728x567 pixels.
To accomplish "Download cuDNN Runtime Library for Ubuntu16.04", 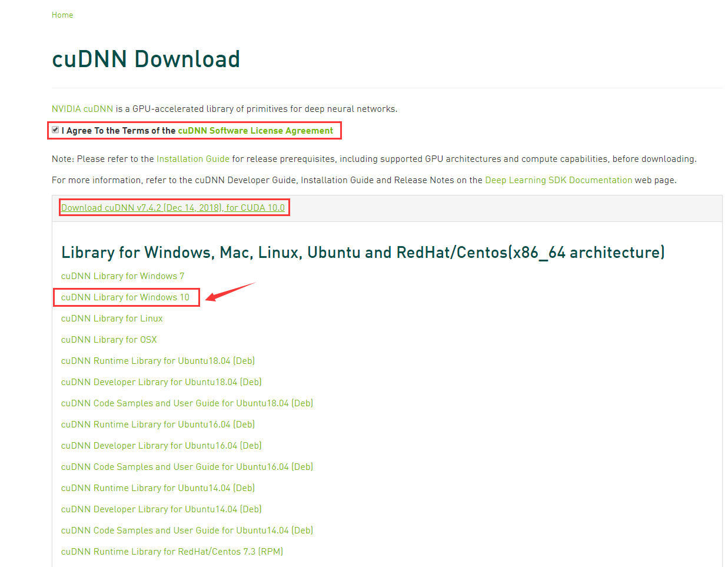I will coord(158,425).
